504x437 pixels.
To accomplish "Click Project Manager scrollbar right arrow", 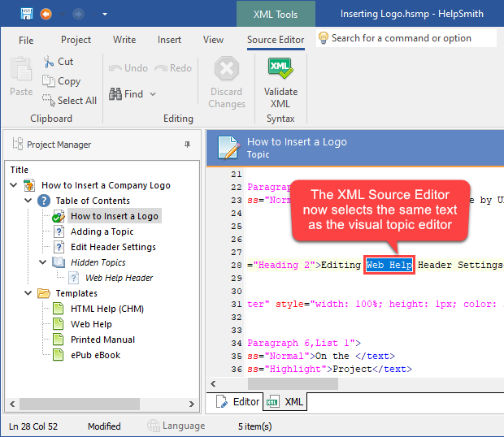I will point(192,404).
